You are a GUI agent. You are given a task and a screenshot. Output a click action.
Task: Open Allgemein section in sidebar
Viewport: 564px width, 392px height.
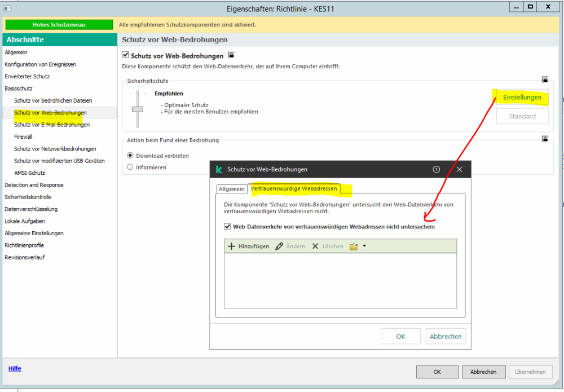pos(16,52)
